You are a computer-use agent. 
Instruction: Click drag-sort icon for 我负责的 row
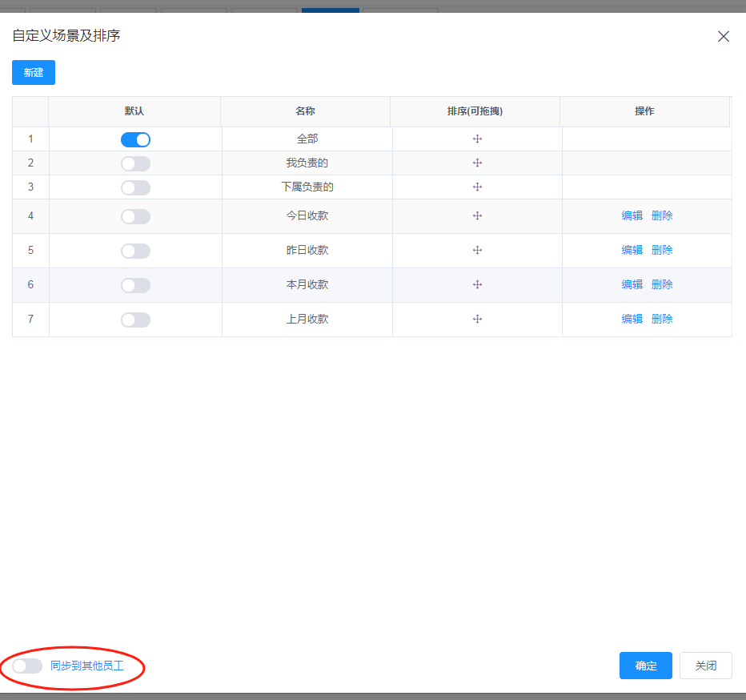pos(477,163)
